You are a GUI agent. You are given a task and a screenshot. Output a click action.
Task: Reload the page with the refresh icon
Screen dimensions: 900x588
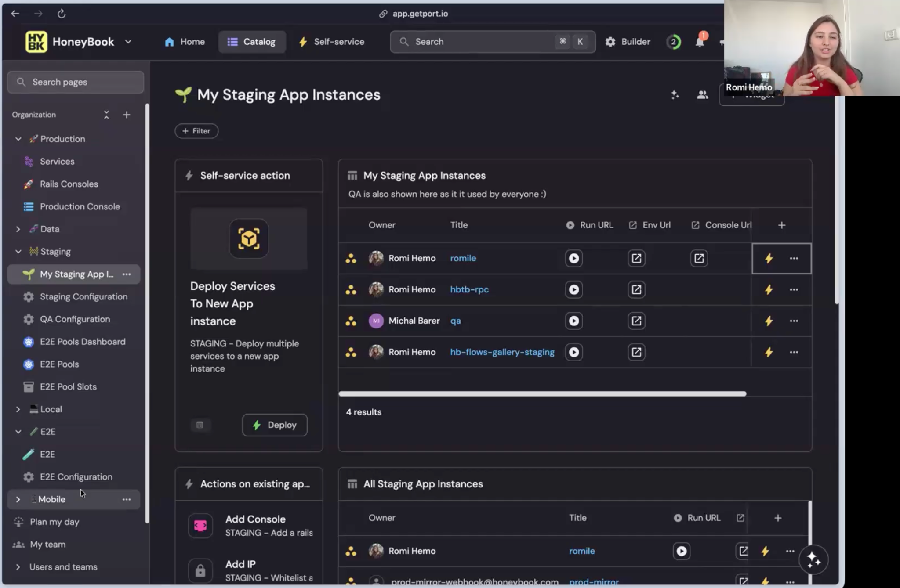pos(62,14)
